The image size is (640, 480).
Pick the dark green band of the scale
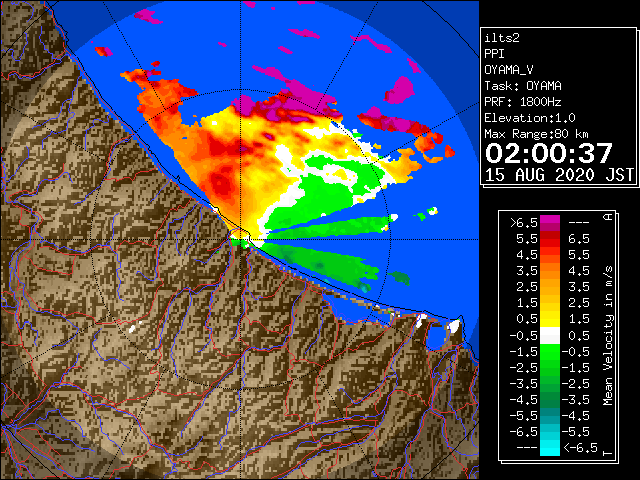tap(550, 400)
